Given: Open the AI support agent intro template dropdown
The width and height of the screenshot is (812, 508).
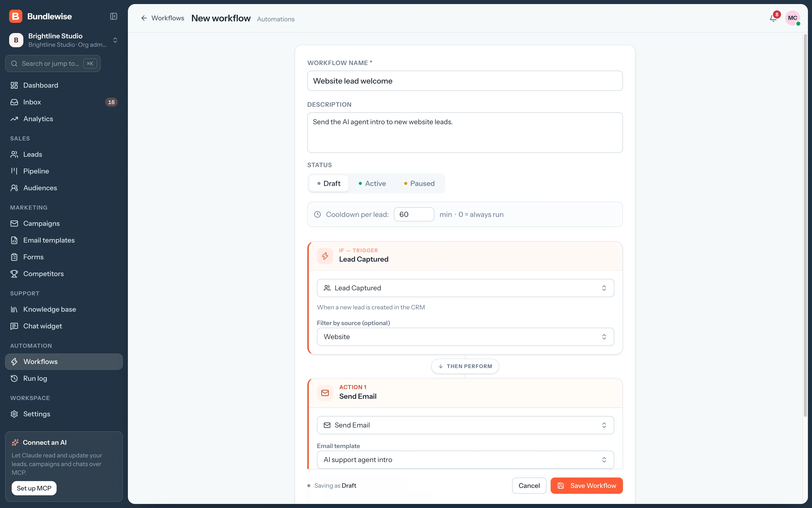Looking at the screenshot, I should (x=465, y=460).
